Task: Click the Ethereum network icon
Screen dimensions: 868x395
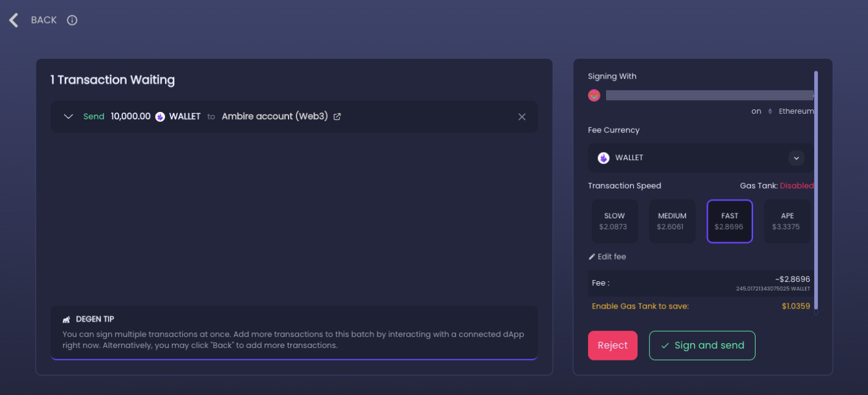Action: pyautogui.click(x=770, y=111)
